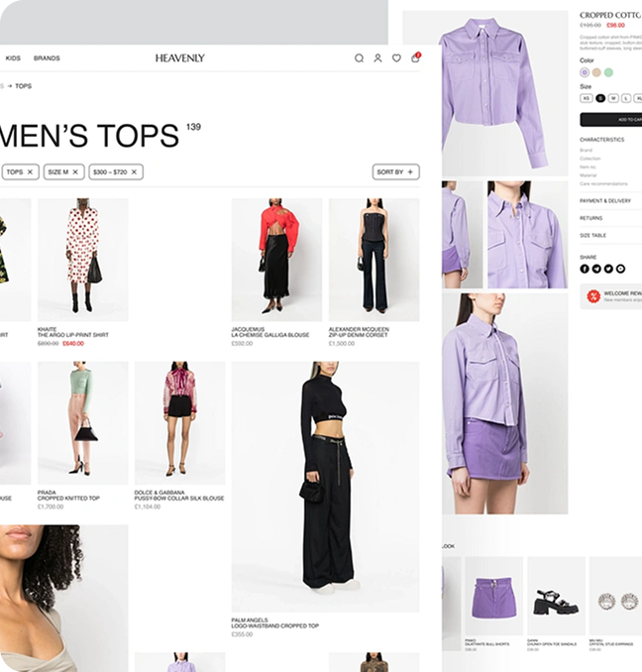The height and width of the screenshot is (672, 642).
Task: Open the search magnifier icon
Action: 359,58
